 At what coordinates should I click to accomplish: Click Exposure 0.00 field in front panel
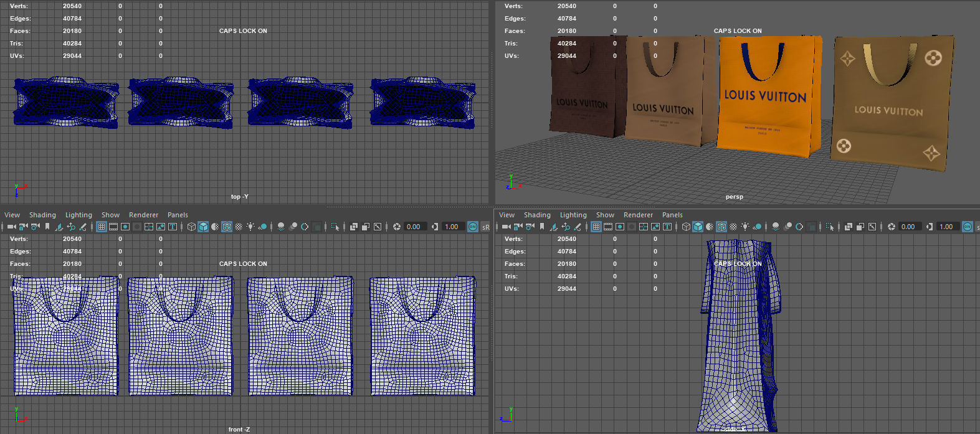416,227
